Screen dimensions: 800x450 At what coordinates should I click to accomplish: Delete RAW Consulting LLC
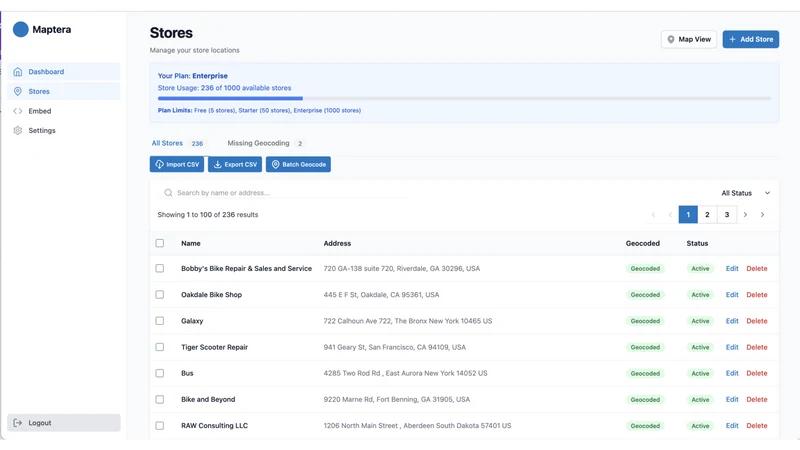tap(757, 426)
